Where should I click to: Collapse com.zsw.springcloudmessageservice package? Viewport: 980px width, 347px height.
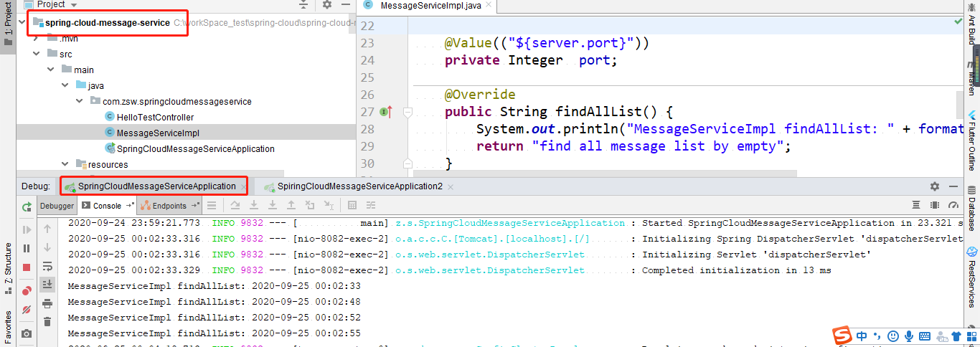(80, 101)
